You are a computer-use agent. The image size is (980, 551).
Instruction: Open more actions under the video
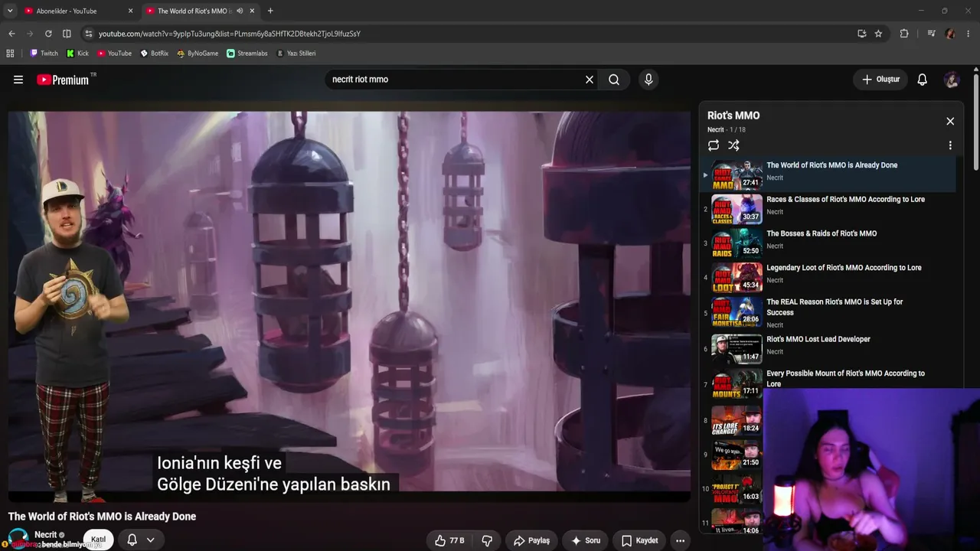(680, 540)
